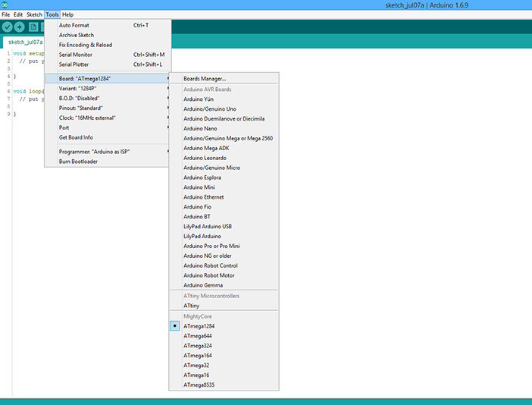Expand the B.O.D "Disabled" submenu
Image resolution: width=532 pixels, height=405 pixels.
point(107,98)
